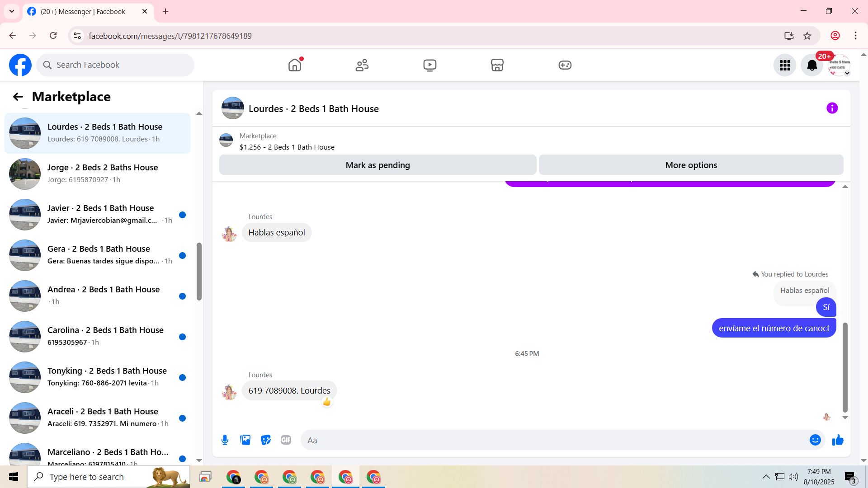Open the notifications bell
This screenshot has height=488, width=868.
(x=811, y=66)
